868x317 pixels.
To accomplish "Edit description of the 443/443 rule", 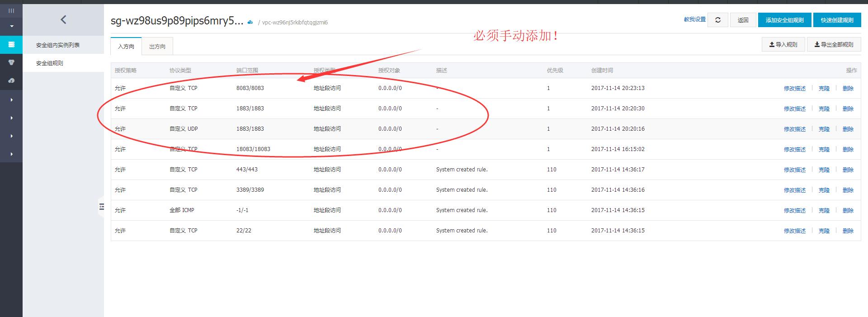I will coord(795,170).
